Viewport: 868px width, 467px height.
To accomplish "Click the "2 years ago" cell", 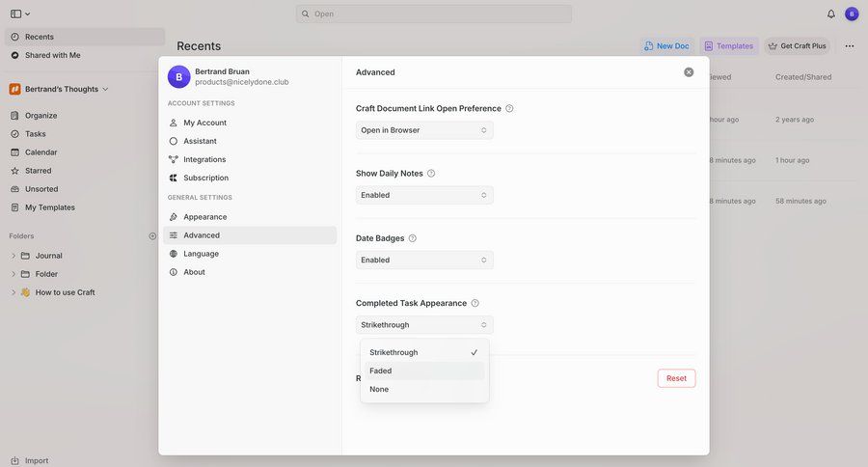I will 795,119.
